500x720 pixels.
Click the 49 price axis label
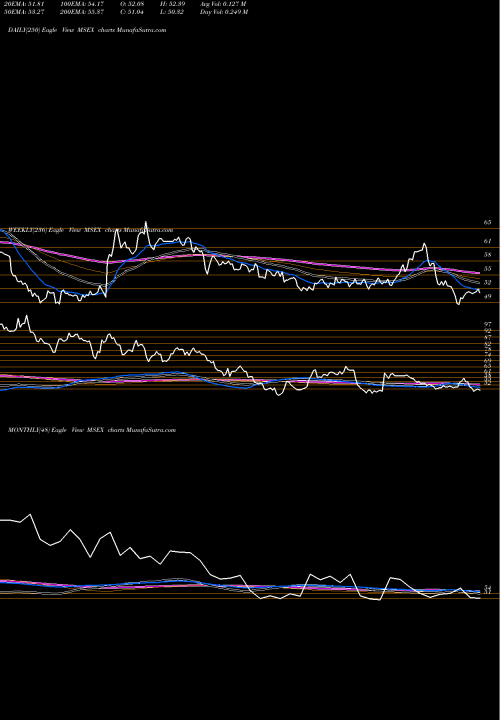pyautogui.click(x=487, y=296)
